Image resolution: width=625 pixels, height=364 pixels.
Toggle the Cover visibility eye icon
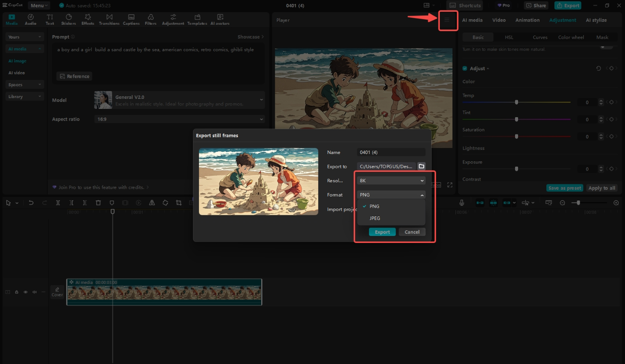click(x=25, y=292)
